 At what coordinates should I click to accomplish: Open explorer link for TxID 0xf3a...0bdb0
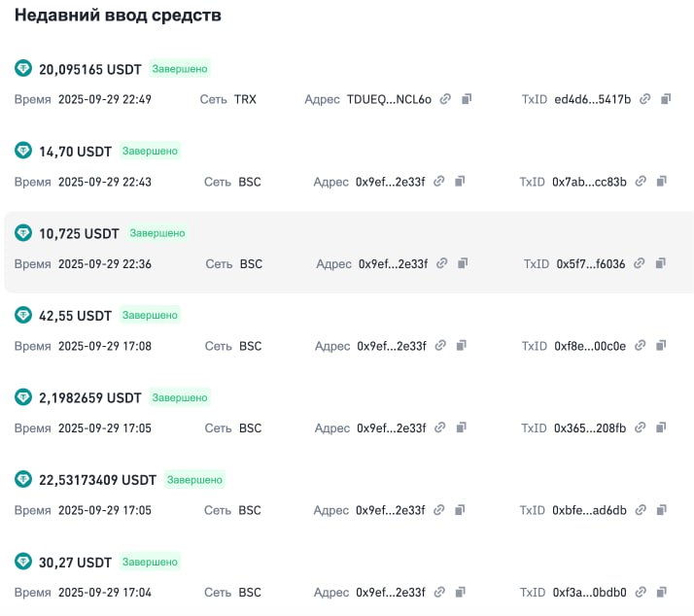(640, 592)
